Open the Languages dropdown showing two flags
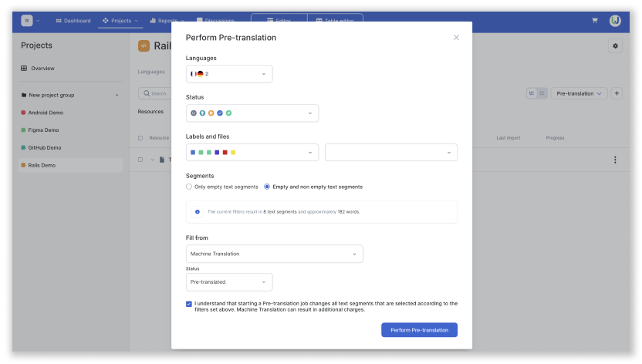Screen dimensions: 642x364 [229, 74]
